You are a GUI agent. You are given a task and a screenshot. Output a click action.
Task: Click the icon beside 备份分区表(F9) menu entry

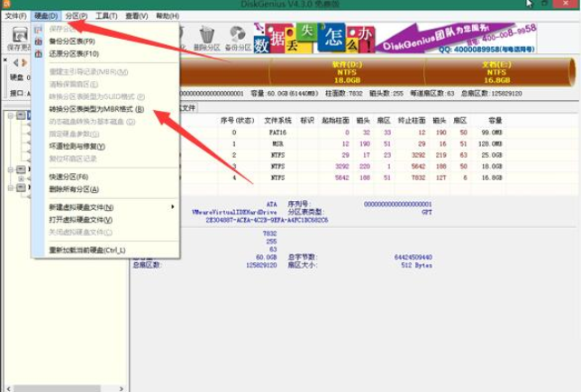(39, 41)
